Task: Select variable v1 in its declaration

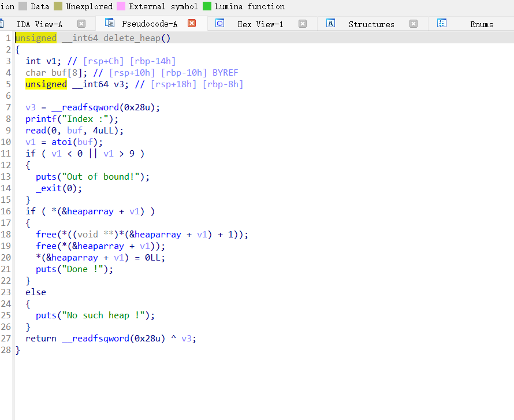Action: click(x=51, y=61)
